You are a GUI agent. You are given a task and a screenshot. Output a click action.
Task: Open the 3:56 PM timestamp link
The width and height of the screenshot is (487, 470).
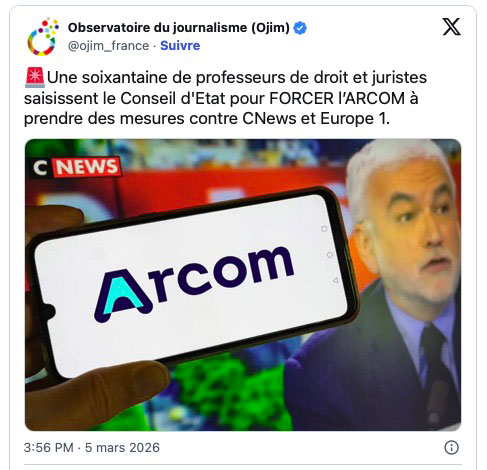pos(49,447)
